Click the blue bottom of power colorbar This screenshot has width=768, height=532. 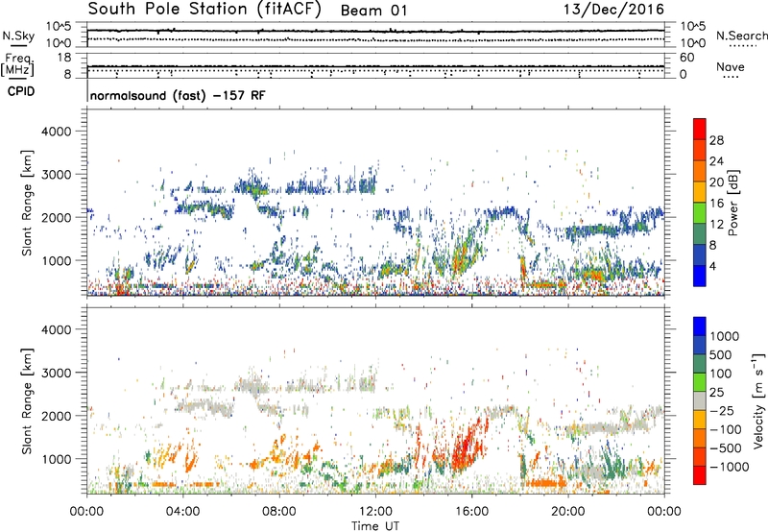700,276
